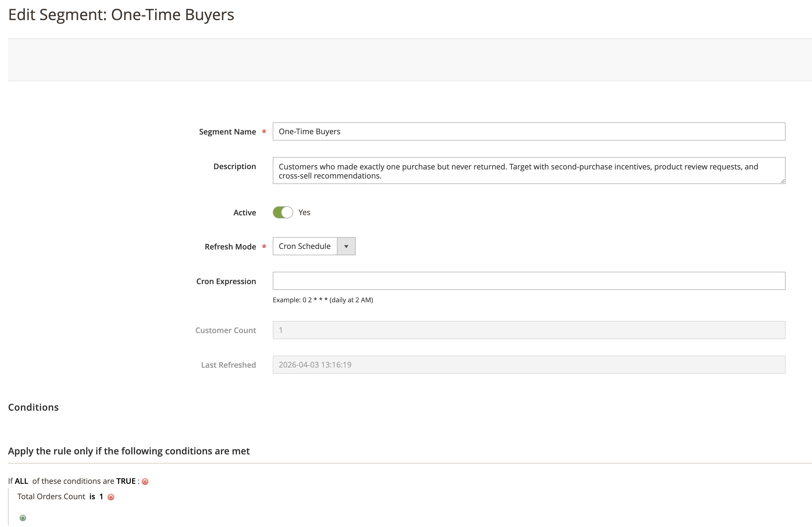Click the Edit Segment: One-Time Buyers title
Image resolution: width=812 pixels, height=527 pixels.
pyautogui.click(x=121, y=14)
